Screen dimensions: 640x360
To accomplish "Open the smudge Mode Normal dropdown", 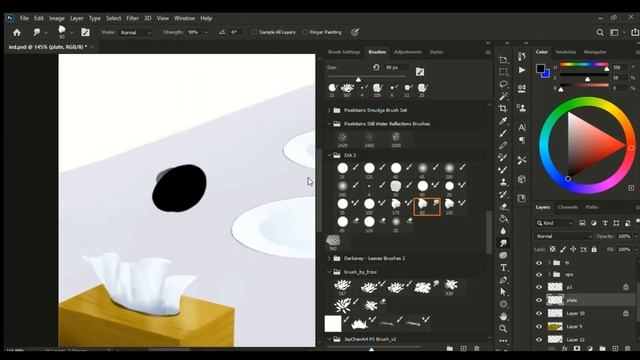I will [x=136, y=33].
